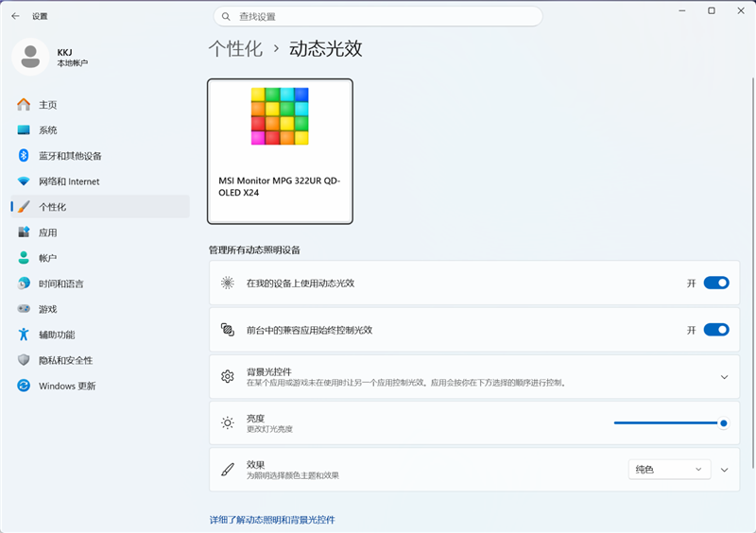This screenshot has height=533, width=756.
Task: Click the 前台中的兼容应用始终控制光效 label
Action: click(310, 330)
